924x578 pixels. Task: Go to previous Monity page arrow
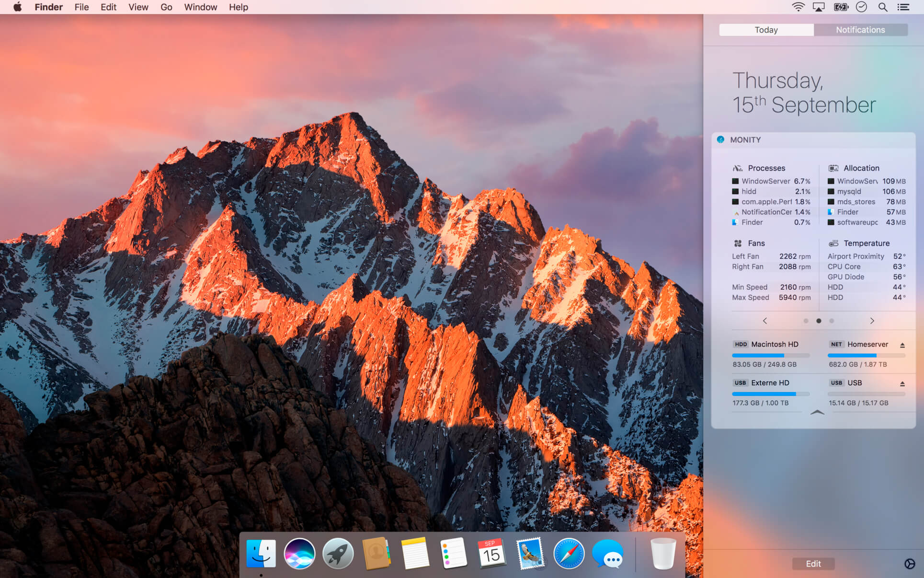(765, 321)
